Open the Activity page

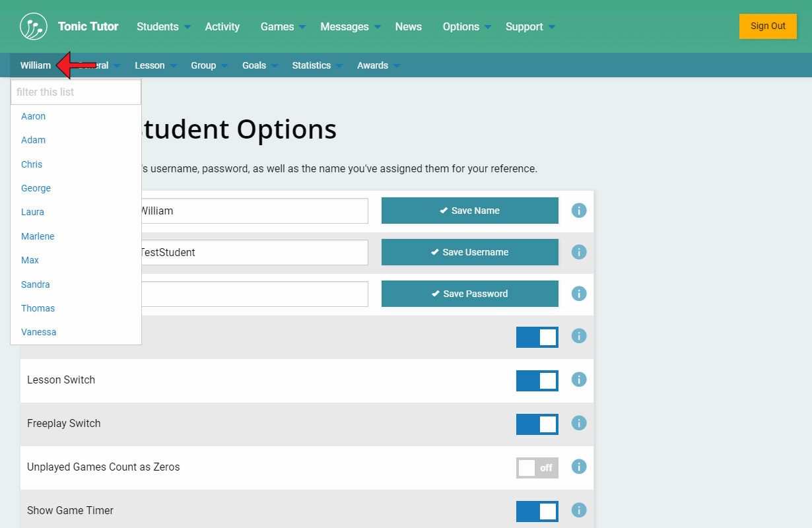222,26
